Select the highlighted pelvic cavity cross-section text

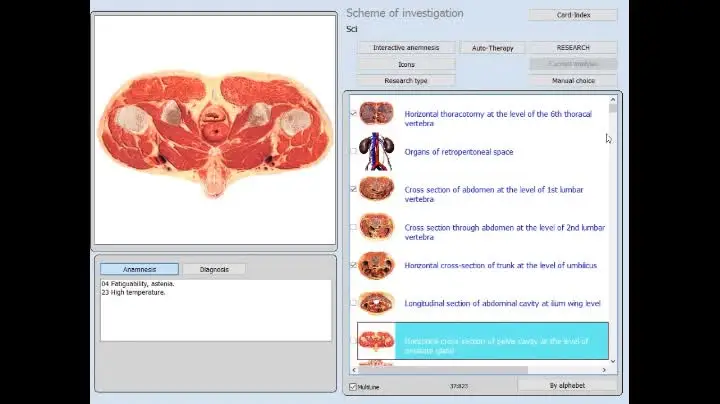pos(496,346)
